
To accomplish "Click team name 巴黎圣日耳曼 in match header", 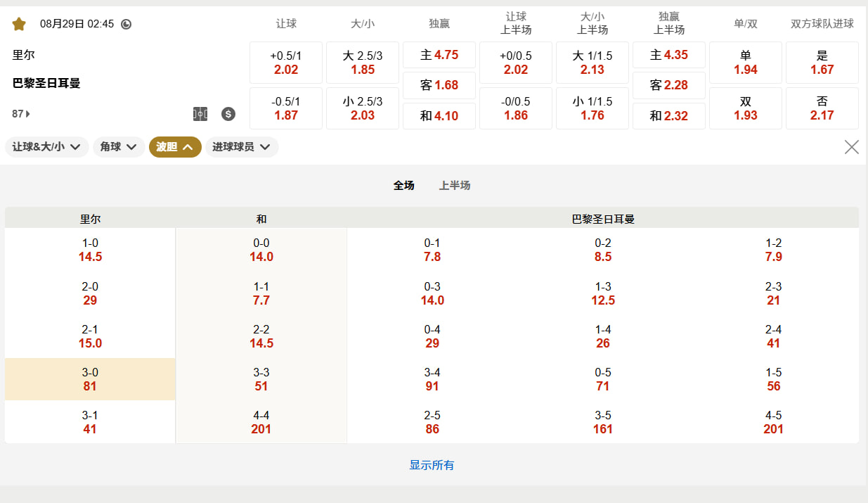I will click(x=46, y=83).
